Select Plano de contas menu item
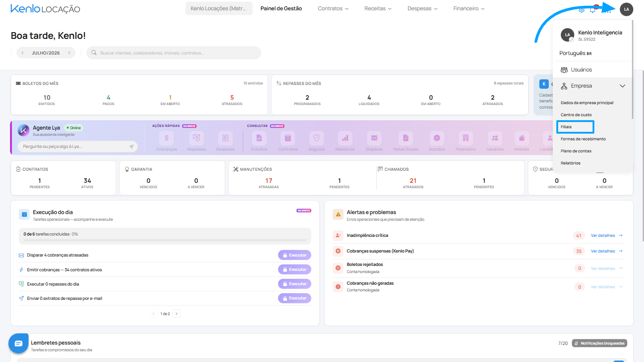The image size is (644, 362). 576,151
